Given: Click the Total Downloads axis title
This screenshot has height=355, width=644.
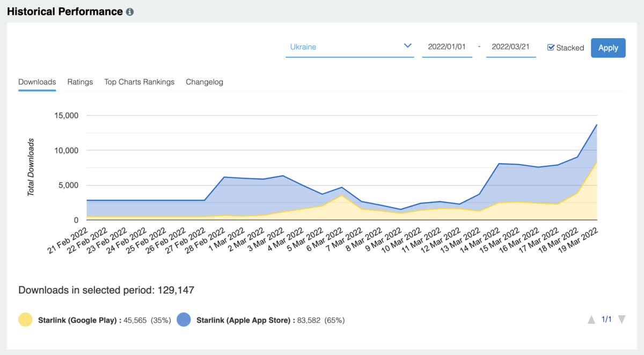Looking at the screenshot, I should (31, 167).
